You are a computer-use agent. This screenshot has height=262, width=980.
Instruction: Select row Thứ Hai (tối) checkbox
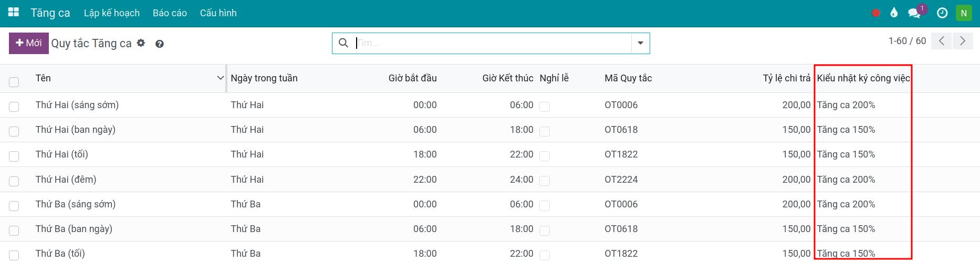click(x=14, y=156)
